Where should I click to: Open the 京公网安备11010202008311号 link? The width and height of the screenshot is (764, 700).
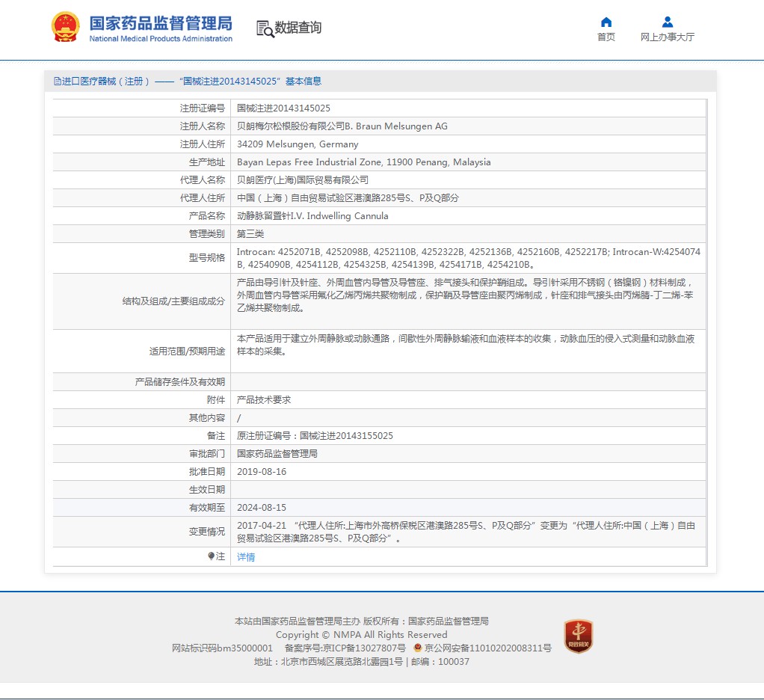click(x=487, y=648)
